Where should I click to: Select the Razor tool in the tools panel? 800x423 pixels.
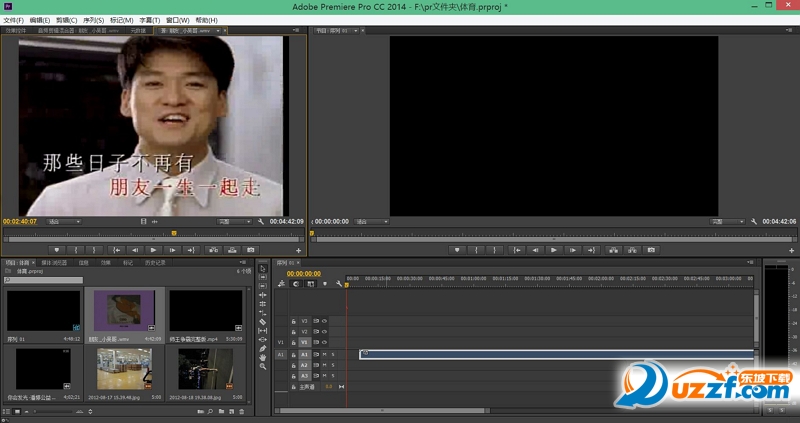coord(263,321)
